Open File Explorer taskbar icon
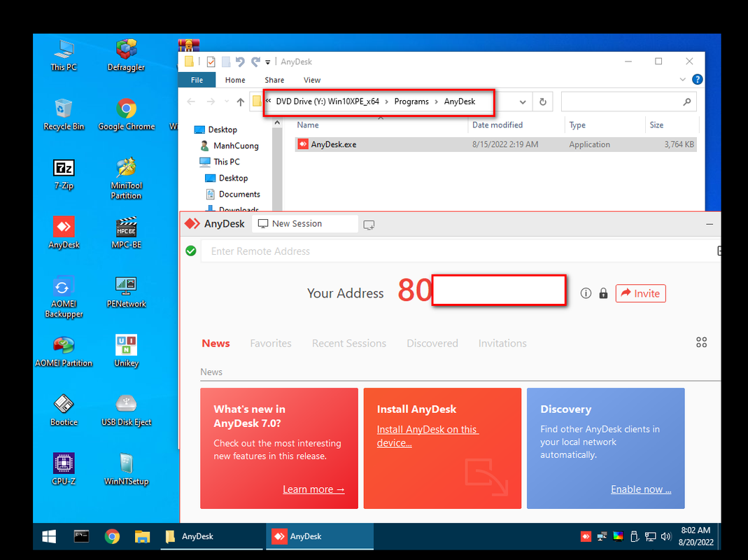Screen dimensions: 748x560 (142, 537)
